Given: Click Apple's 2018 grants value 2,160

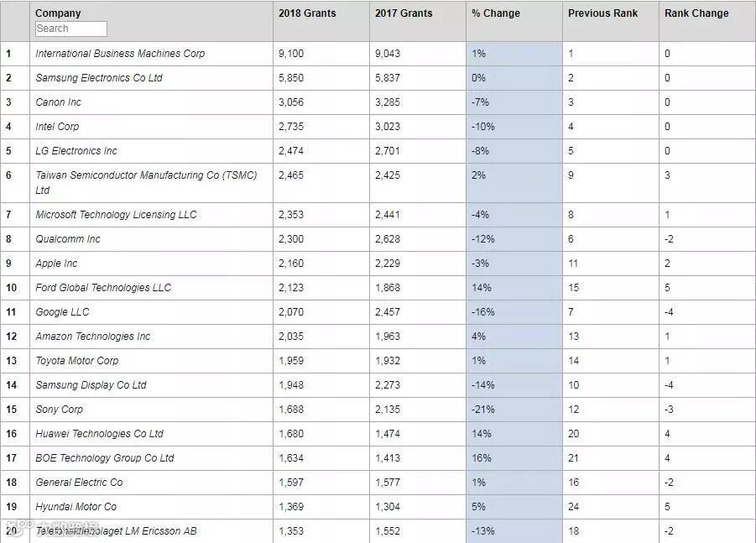Looking at the screenshot, I should pos(291,264).
